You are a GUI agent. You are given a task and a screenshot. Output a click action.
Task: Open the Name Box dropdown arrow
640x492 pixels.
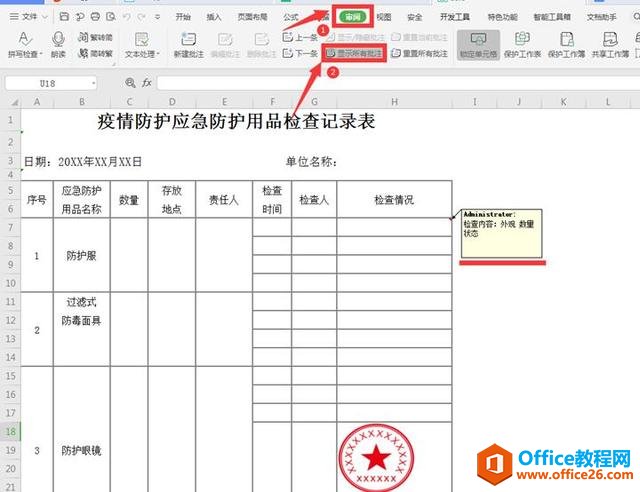93,83
